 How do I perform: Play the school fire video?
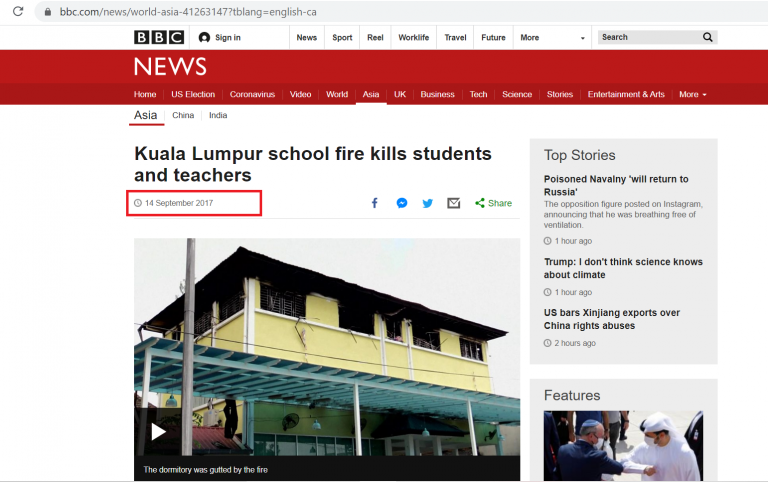(x=158, y=432)
